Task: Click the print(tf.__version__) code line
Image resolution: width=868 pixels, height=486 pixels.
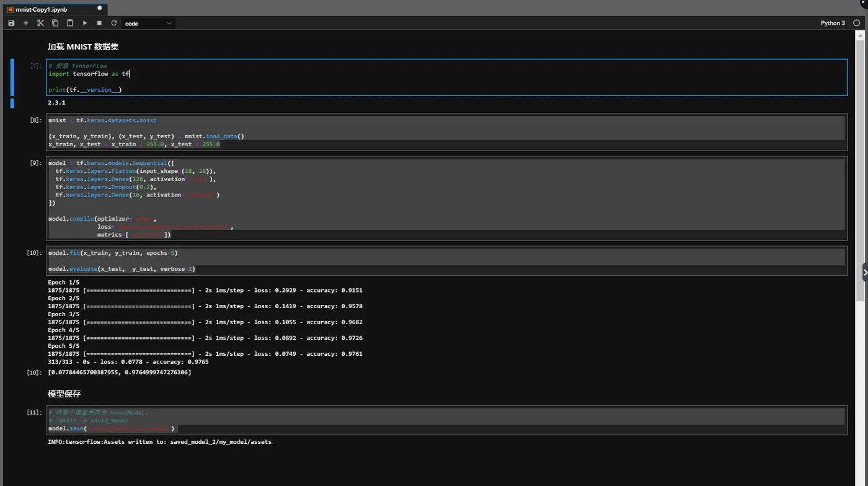Action: pyautogui.click(x=85, y=90)
